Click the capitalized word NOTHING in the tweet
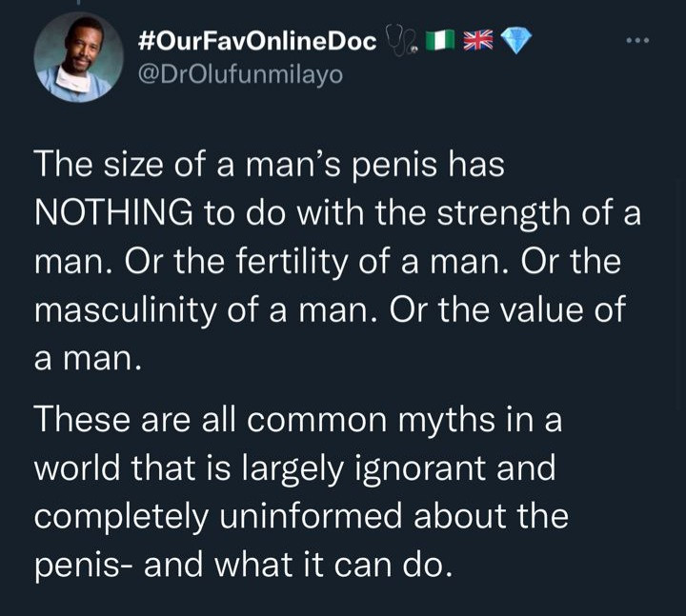Viewport: 686px width, 616px height. [x=113, y=212]
